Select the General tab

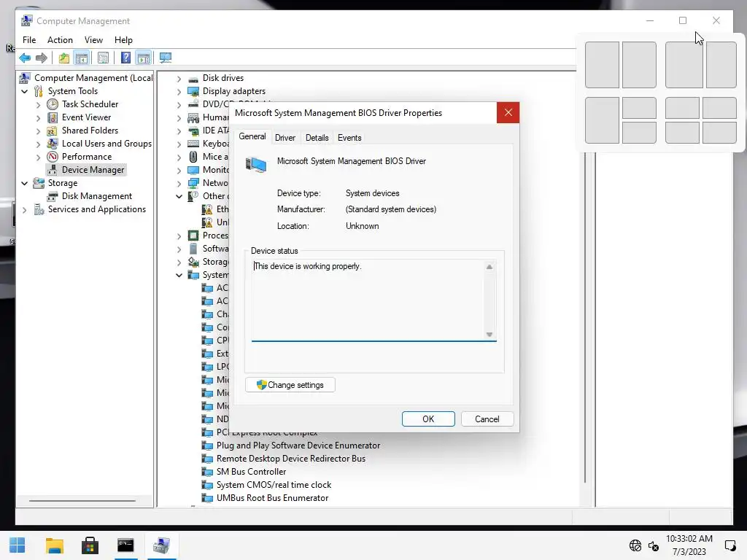point(252,136)
